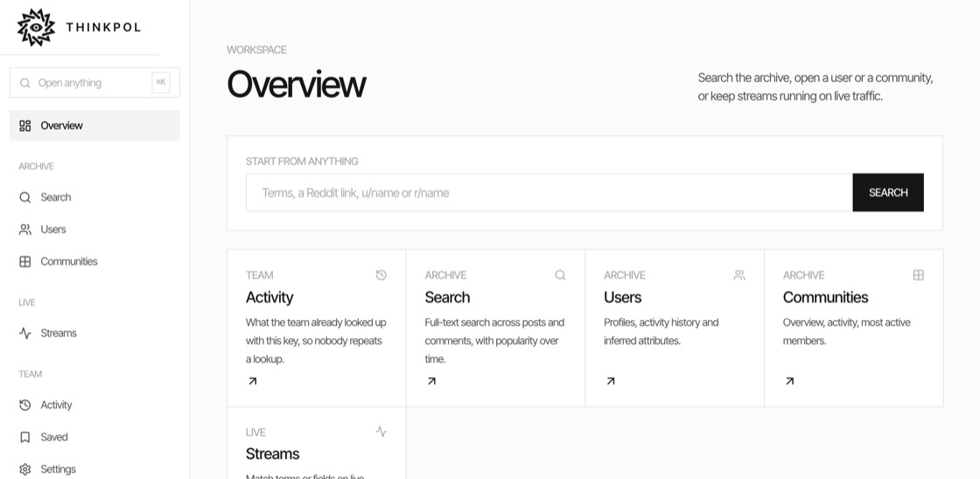
Task: Click text "What the team already looked up"
Action: pyautogui.click(x=316, y=323)
